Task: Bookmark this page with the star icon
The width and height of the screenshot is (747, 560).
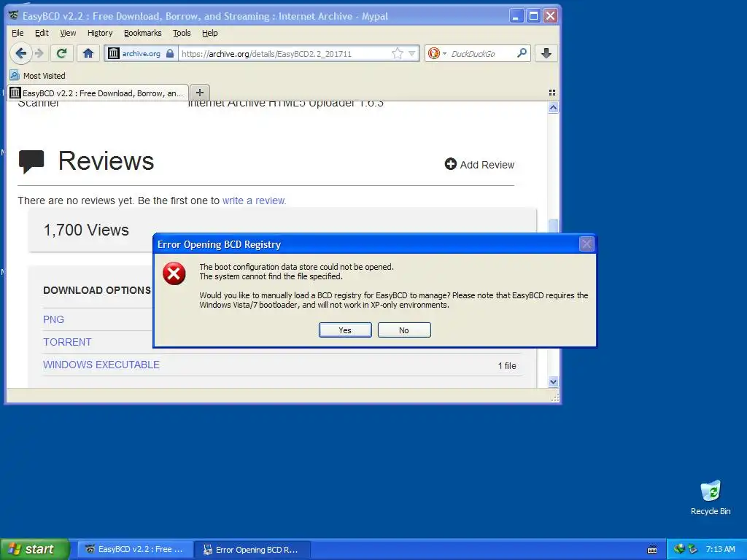Action: click(x=397, y=53)
